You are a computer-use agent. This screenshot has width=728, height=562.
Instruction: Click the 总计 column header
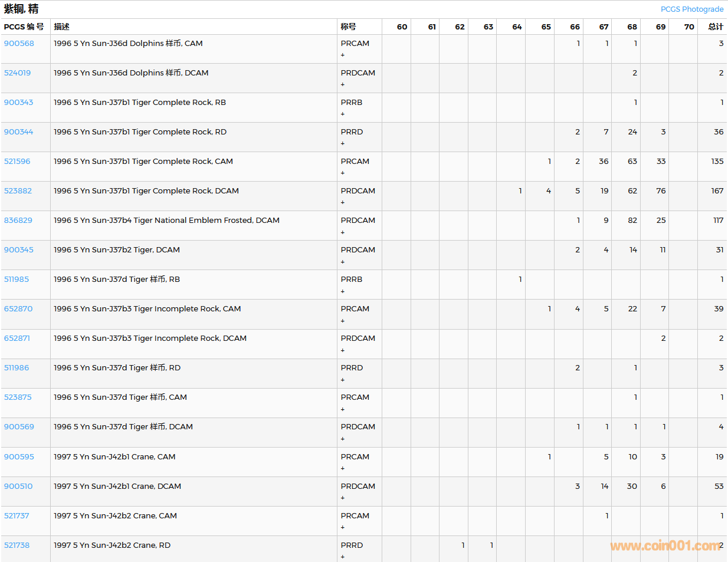click(715, 27)
